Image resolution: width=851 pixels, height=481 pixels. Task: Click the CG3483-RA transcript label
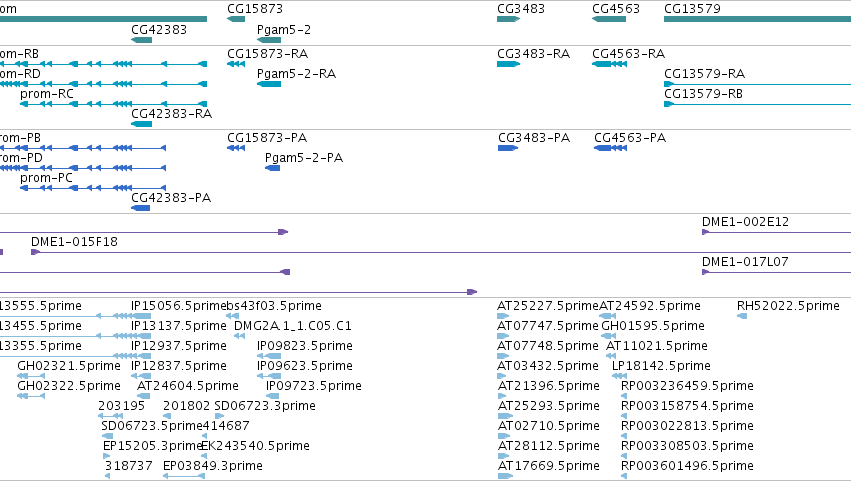(534, 54)
